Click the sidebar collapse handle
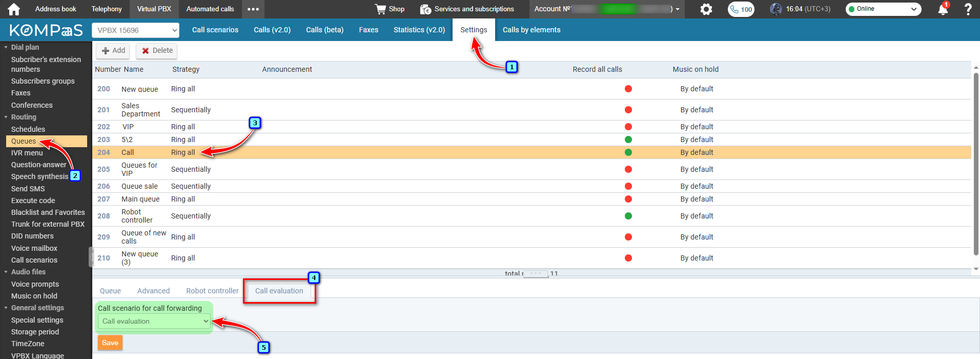This screenshot has width=980, height=359. [92, 257]
